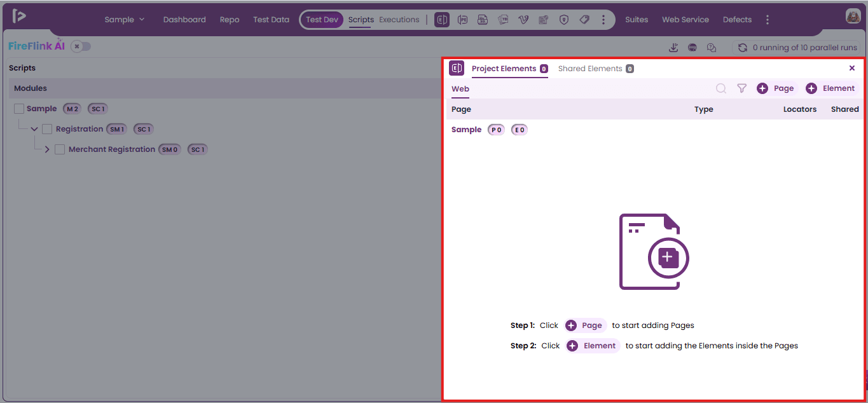
Task: Click Registration module name
Action: [79, 129]
